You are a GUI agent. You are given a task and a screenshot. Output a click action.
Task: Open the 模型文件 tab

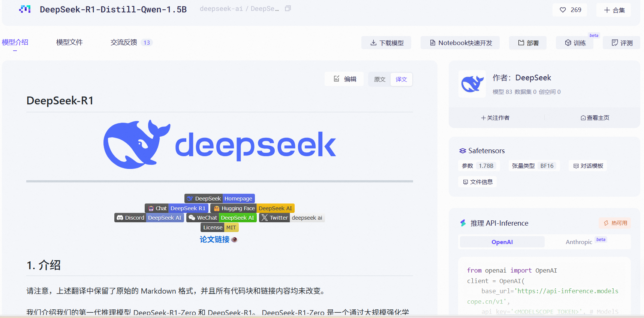click(x=69, y=42)
